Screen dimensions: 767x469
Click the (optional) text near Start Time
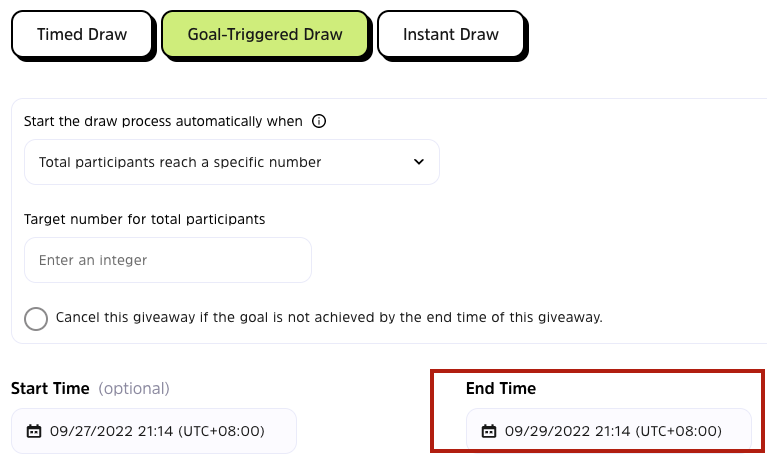pyautogui.click(x=132, y=388)
